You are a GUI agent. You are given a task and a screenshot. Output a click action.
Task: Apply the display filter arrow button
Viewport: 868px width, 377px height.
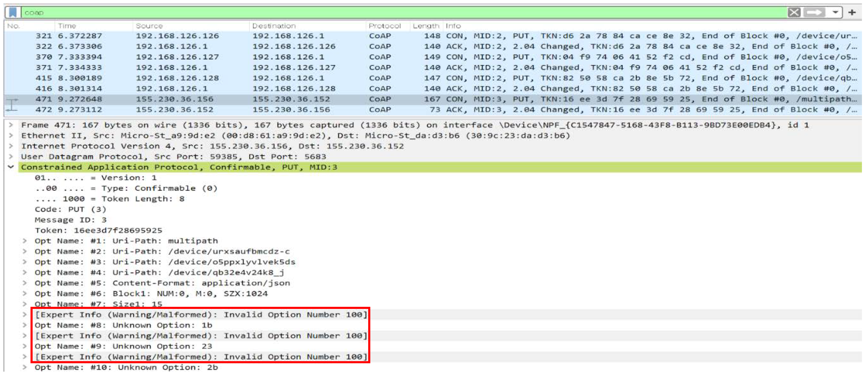point(814,13)
